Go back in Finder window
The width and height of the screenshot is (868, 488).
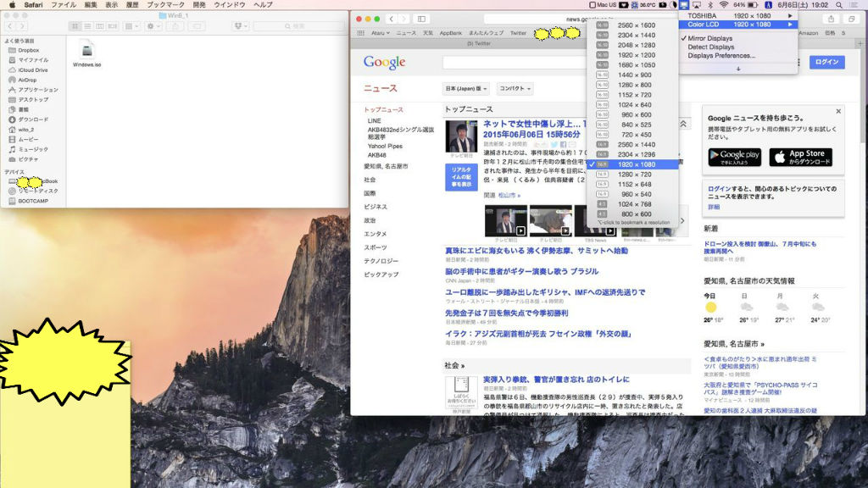coord(9,26)
